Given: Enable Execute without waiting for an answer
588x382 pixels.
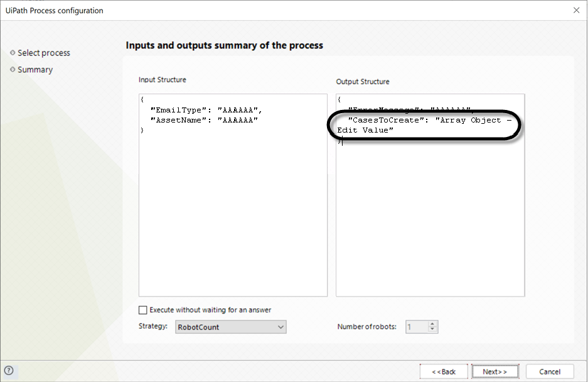Looking at the screenshot, I should coord(143,310).
